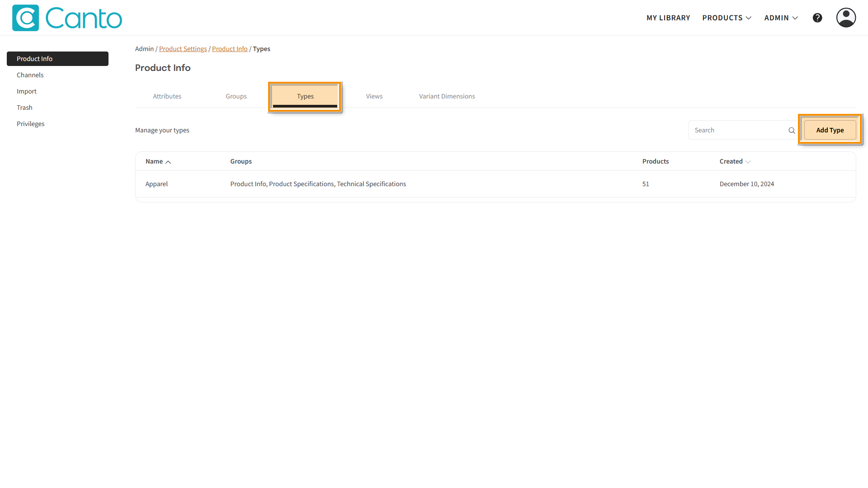Viewport: 868px width, 488px height.
Task: Go to My Library
Action: pos(668,18)
